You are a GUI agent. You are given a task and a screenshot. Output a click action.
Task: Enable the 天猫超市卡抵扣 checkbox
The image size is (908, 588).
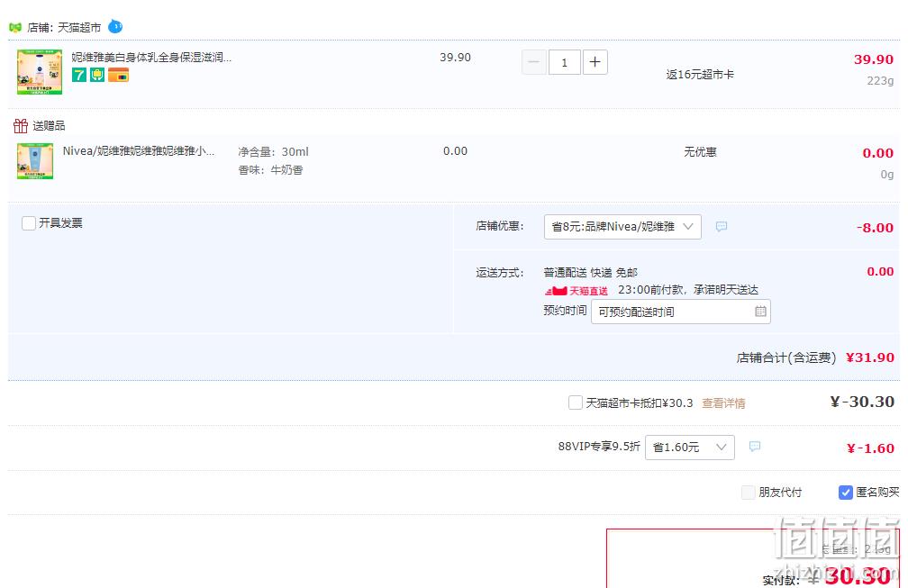(575, 403)
